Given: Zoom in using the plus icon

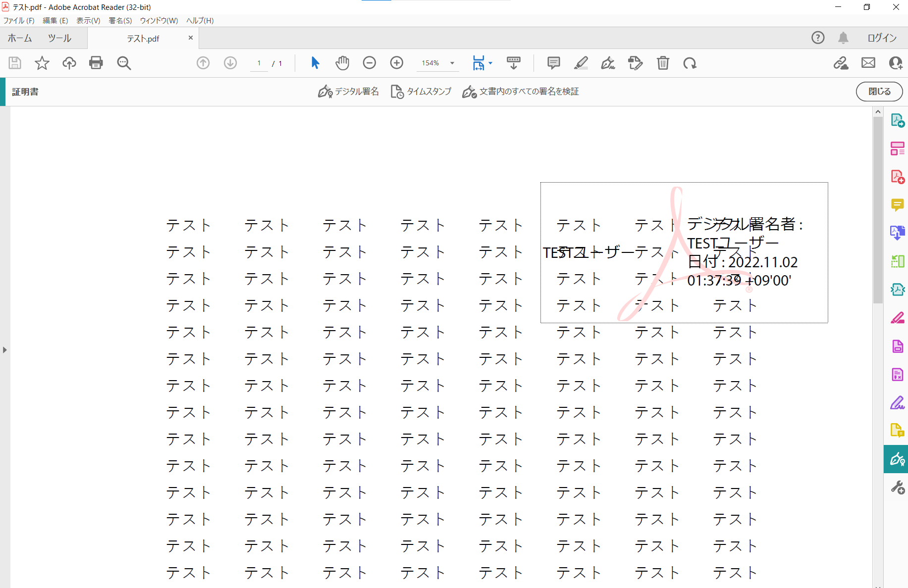Looking at the screenshot, I should [396, 63].
